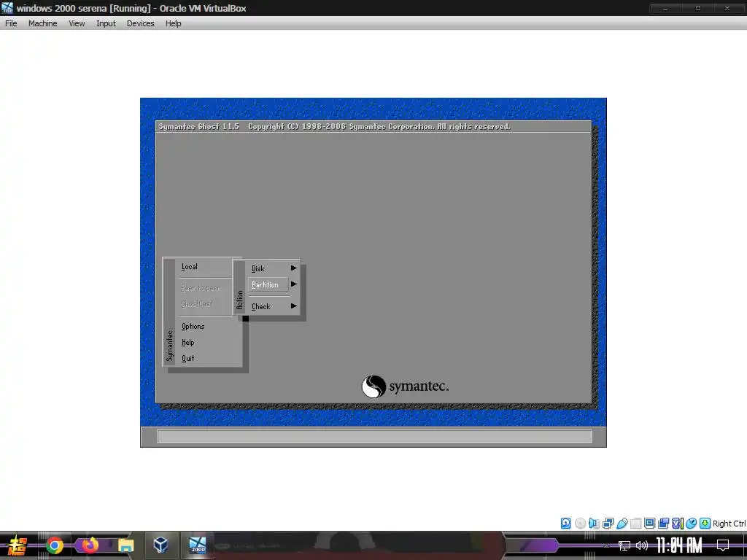This screenshot has height=560, width=747.
Task: Open Options in the Ghost menu
Action: coord(193,326)
